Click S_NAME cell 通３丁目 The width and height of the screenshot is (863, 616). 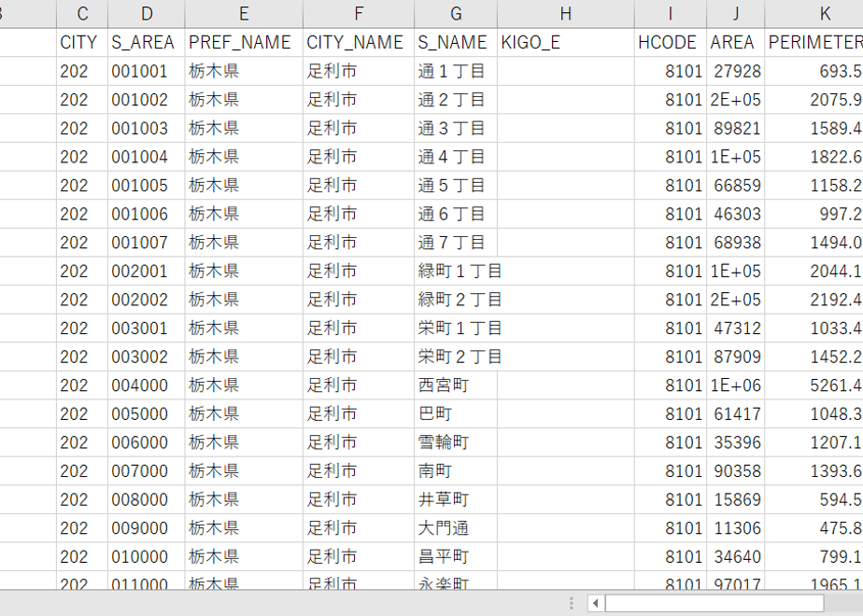pos(456,128)
